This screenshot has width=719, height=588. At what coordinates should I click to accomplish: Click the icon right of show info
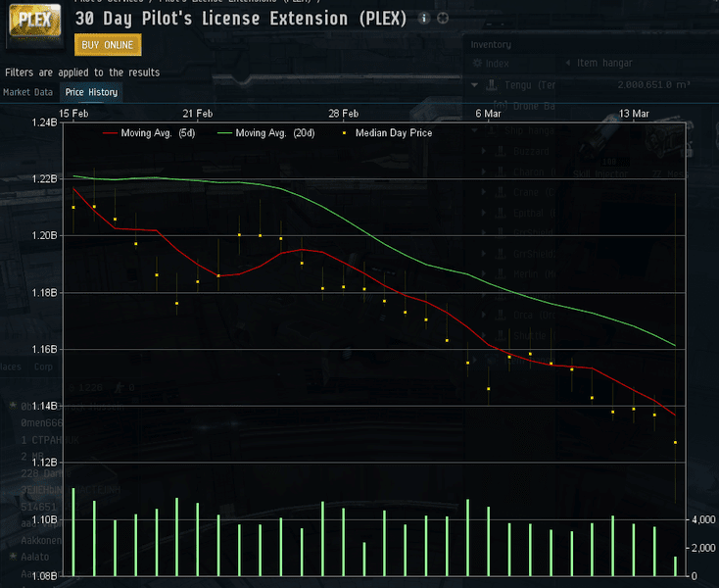[x=443, y=18]
